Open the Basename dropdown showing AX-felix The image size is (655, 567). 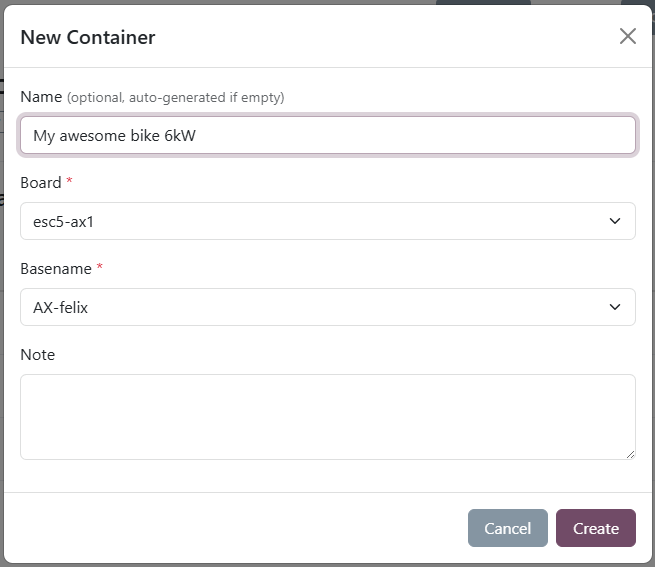pyautogui.click(x=328, y=307)
